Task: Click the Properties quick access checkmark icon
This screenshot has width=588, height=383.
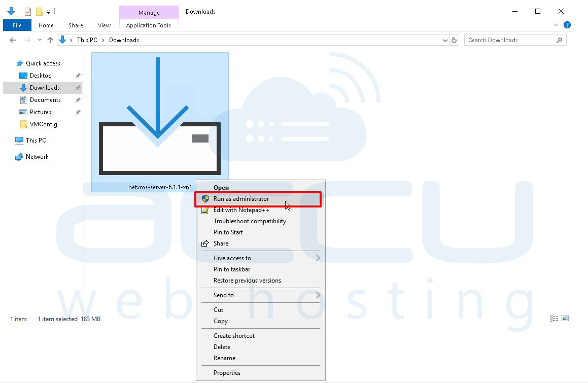Action: (x=28, y=12)
